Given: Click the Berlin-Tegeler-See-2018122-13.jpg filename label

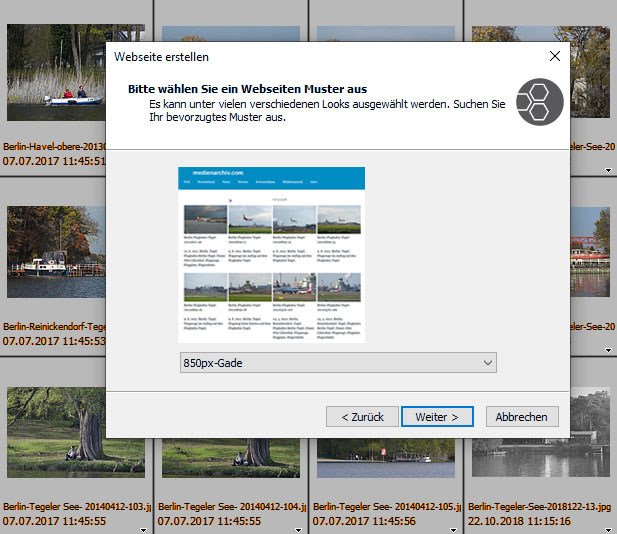Looking at the screenshot, I should click(538, 507).
